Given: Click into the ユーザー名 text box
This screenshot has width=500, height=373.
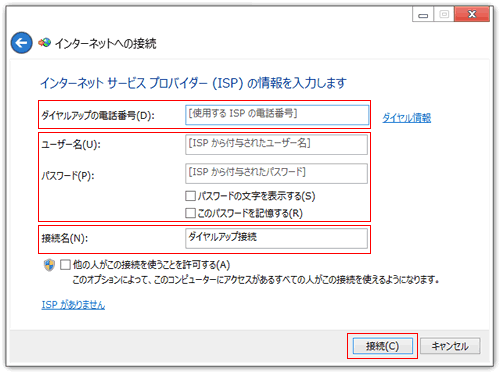Looking at the screenshot, I should tap(276, 144).
